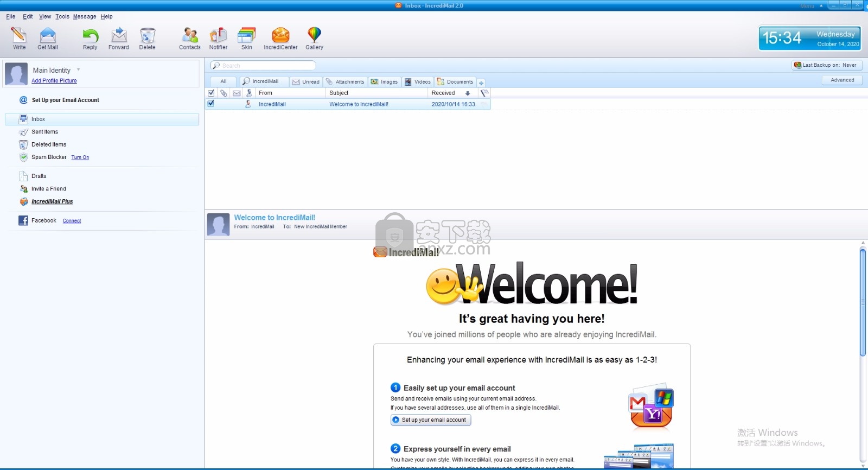The height and width of the screenshot is (470, 868).
Task: Click the Facebook icon in sidebar
Action: pyautogui.click(x=23, y=220)
